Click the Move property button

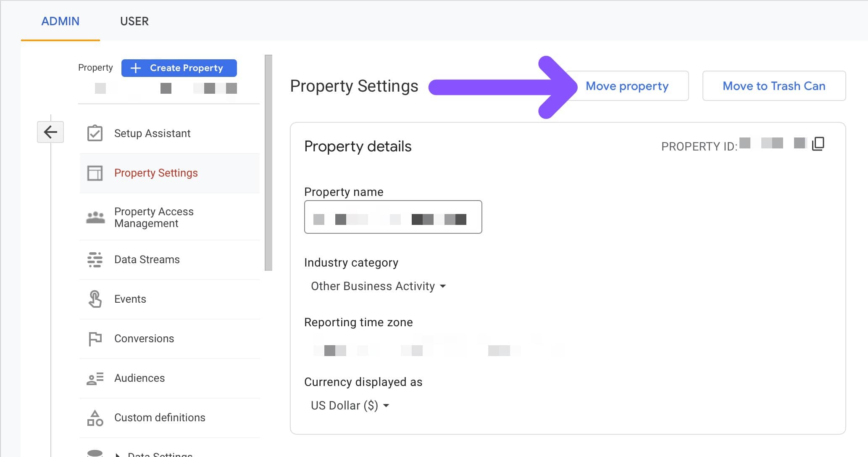tap(627, 86)
